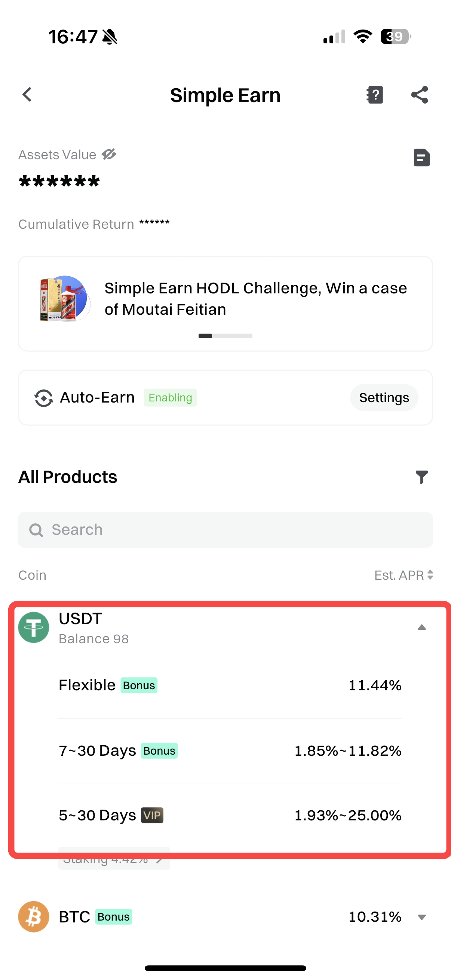Open the earn history records icon

pyautogui.click(x=421, y=157)
